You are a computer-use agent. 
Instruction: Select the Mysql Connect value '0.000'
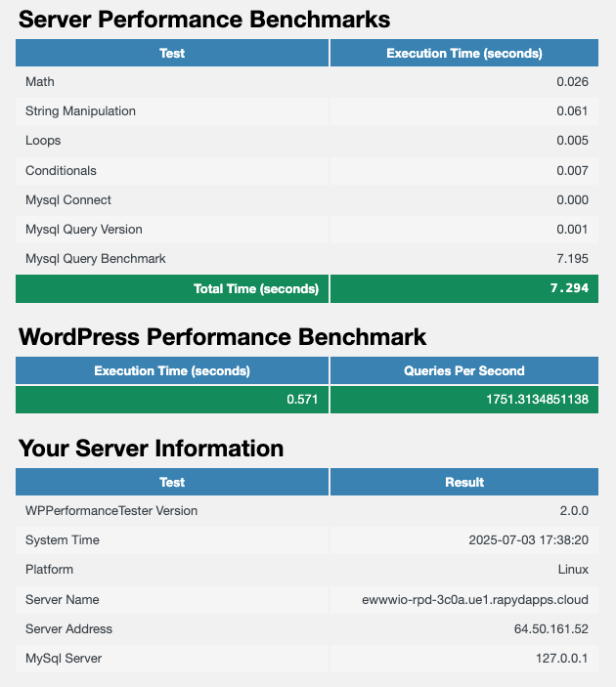pyautogui.click(x=572, y=200)
